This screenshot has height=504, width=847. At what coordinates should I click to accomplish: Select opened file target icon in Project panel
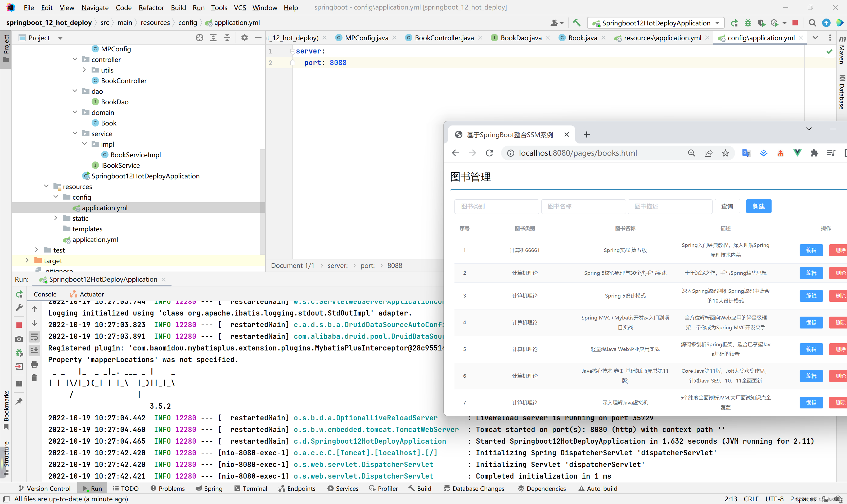(x=199, y=38)
